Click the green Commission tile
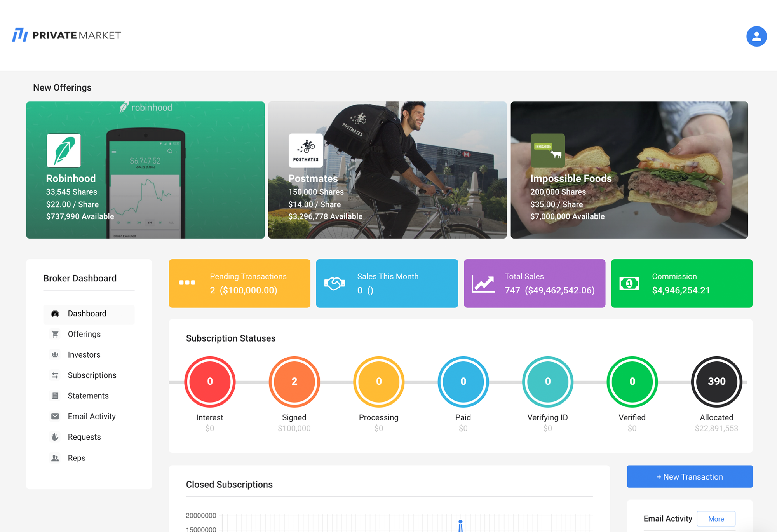This screenshot has height=532, width=777. 682,283
